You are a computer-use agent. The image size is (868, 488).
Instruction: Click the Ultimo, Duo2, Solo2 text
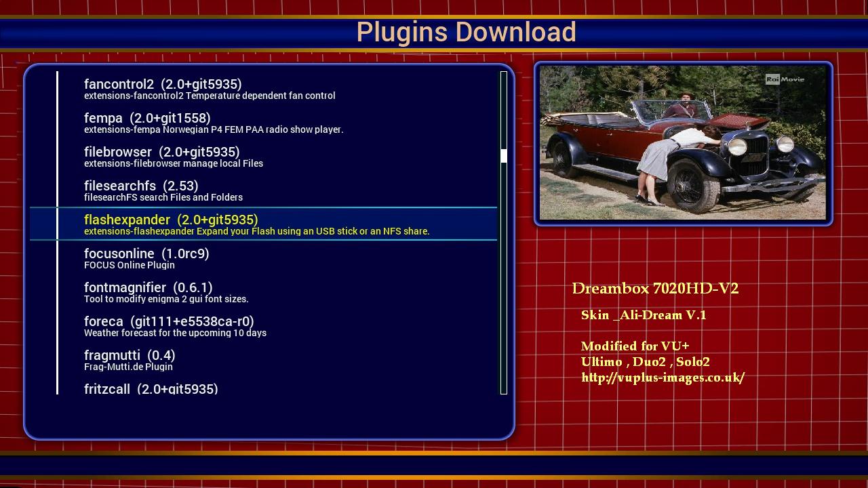pos(645,362)
